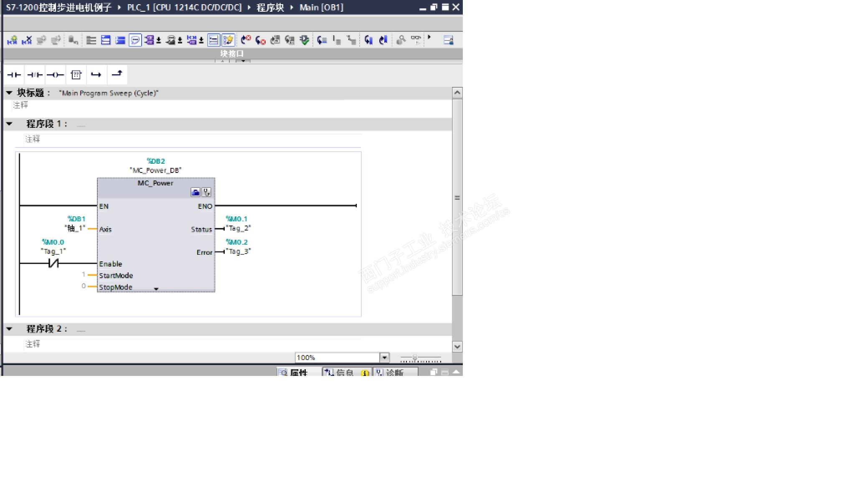Toggle the network comments toolbar button
868x487 pixels.
click(x=135, y=40)
